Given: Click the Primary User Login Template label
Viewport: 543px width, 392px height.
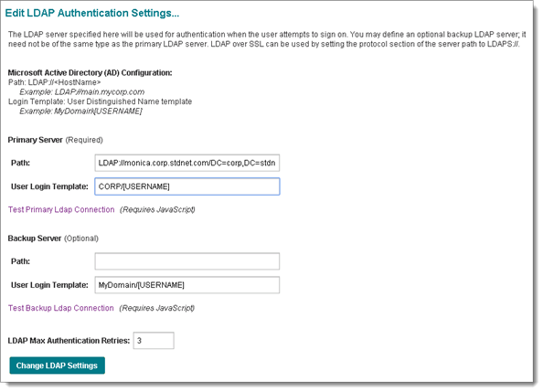Looking at the screenshot, I should (49, 186).
